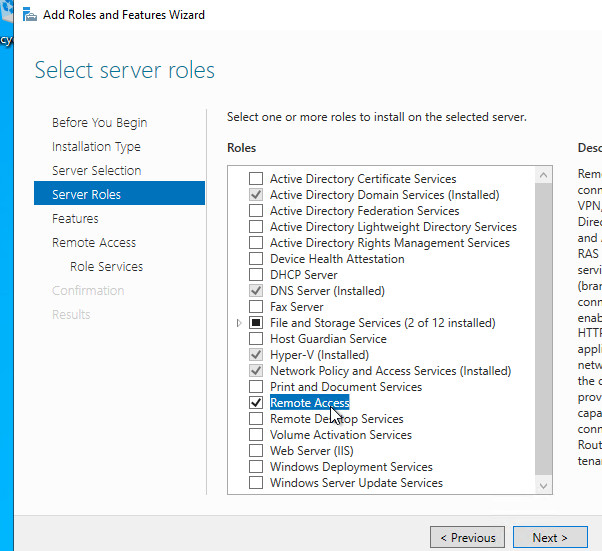Enable the DHCP Server role

coord(256,275)
